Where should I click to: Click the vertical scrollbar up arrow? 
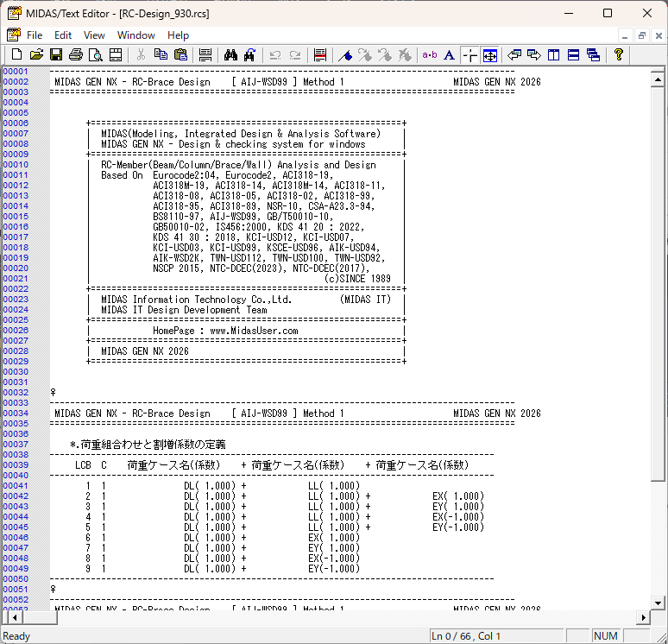pos(658,79)
